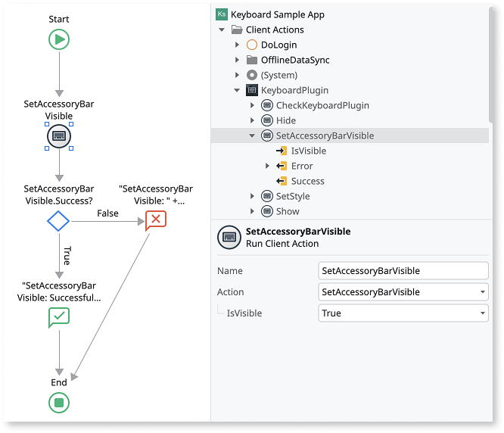Open the Action dropdown in properties
The width and height of the screenshot is (504, 433).
[x=483, y=292]
